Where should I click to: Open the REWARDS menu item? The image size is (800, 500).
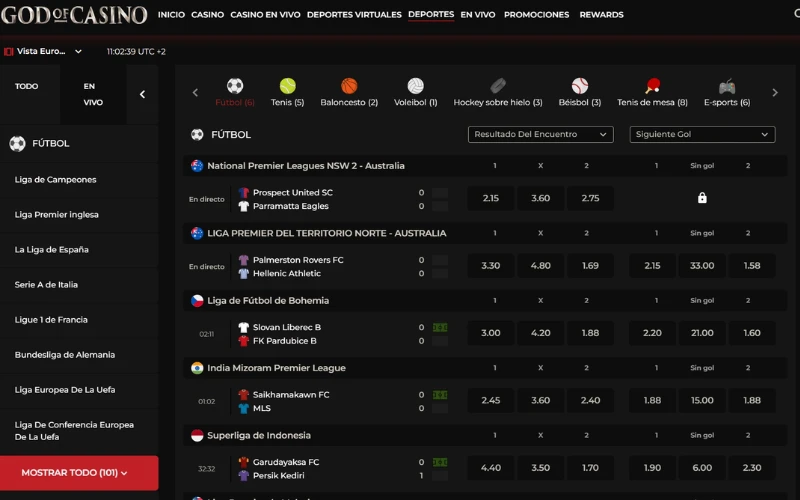point(601,15)
